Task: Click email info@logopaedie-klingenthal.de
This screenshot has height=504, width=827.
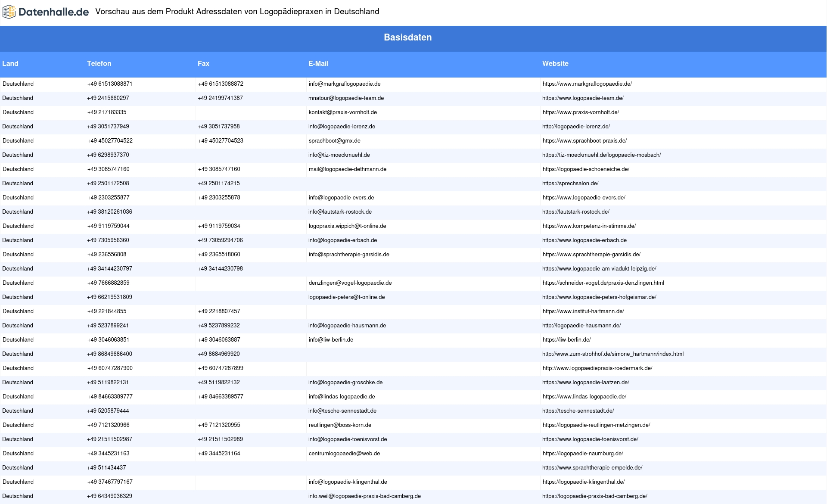Action: click(x=348, y=482)
